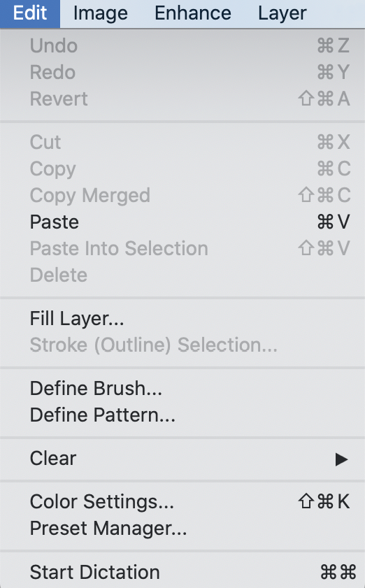
Task: Choose Define Pattern... entry
Action: coord(182,415)
